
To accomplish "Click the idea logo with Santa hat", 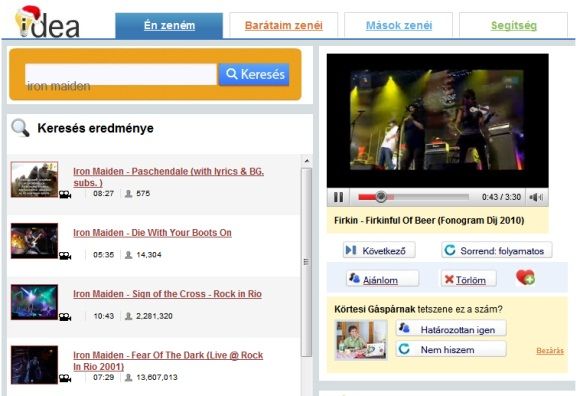I will coord(47,22).
